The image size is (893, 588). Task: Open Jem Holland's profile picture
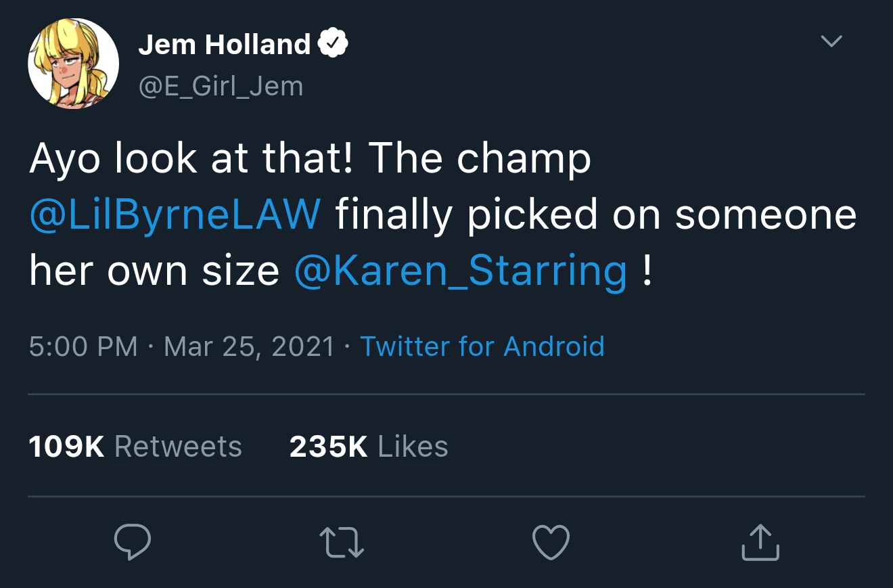coord(73,64)
